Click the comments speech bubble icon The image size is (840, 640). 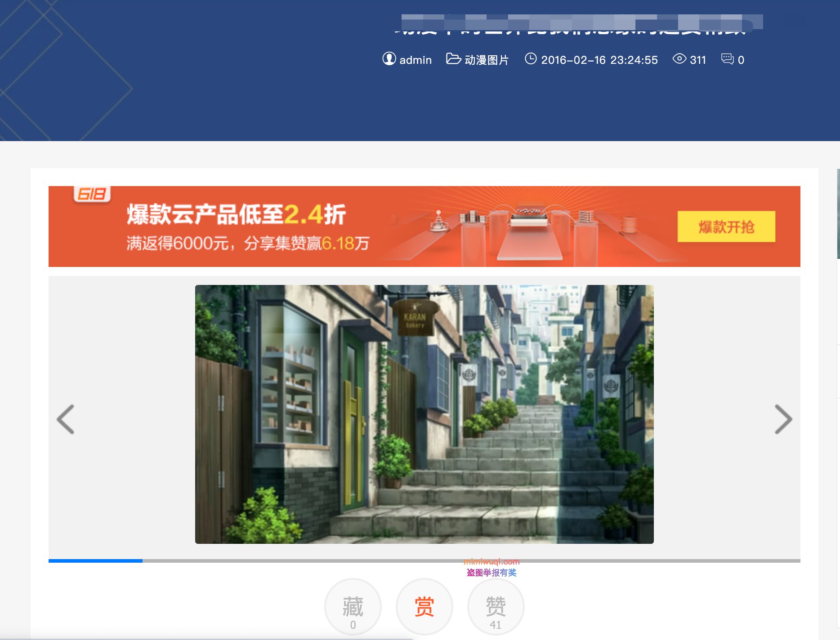point(728,59)
